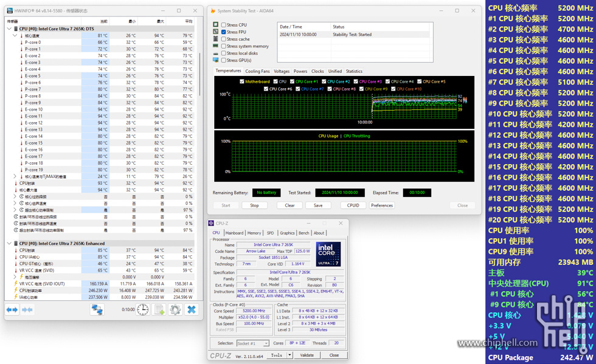Open the Clocks tab in AIDA64
This screenshot has width=596, height=364.
click(317, 71)
